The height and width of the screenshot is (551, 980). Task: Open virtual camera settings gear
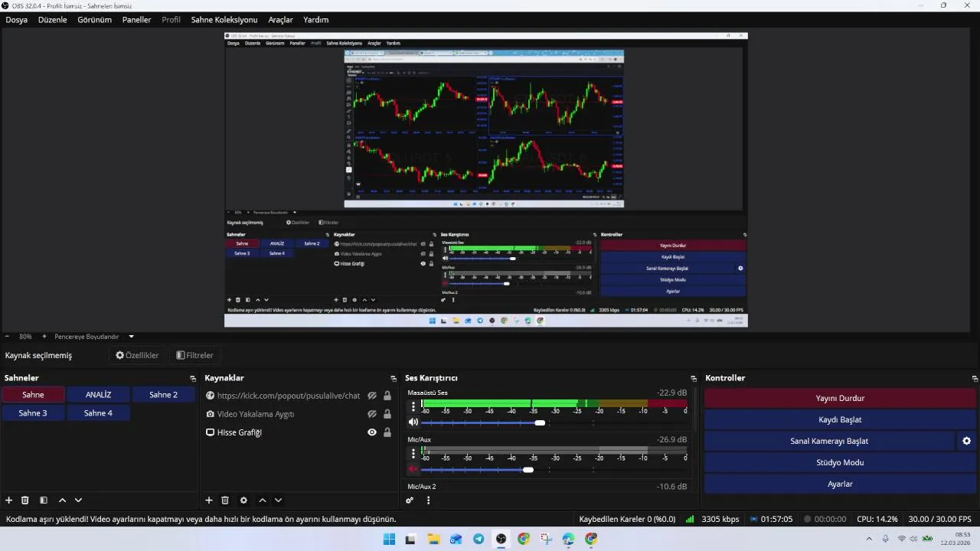(x=967, y=441)
